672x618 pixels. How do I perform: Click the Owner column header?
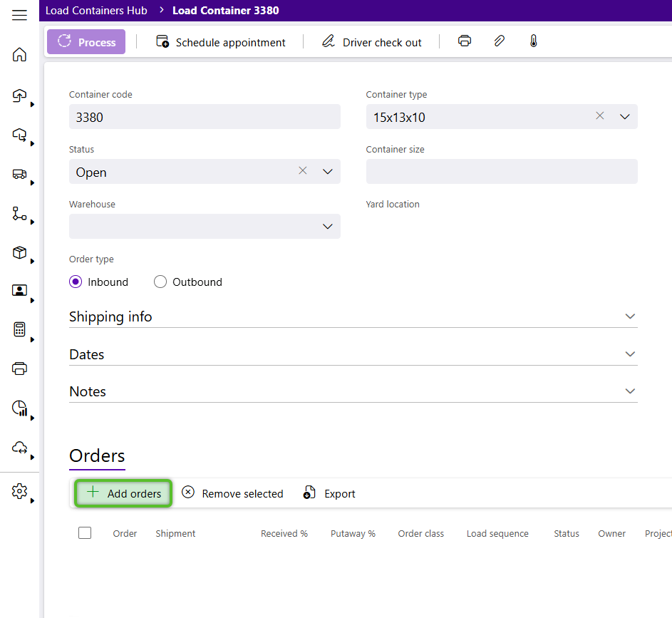point(611,534)
